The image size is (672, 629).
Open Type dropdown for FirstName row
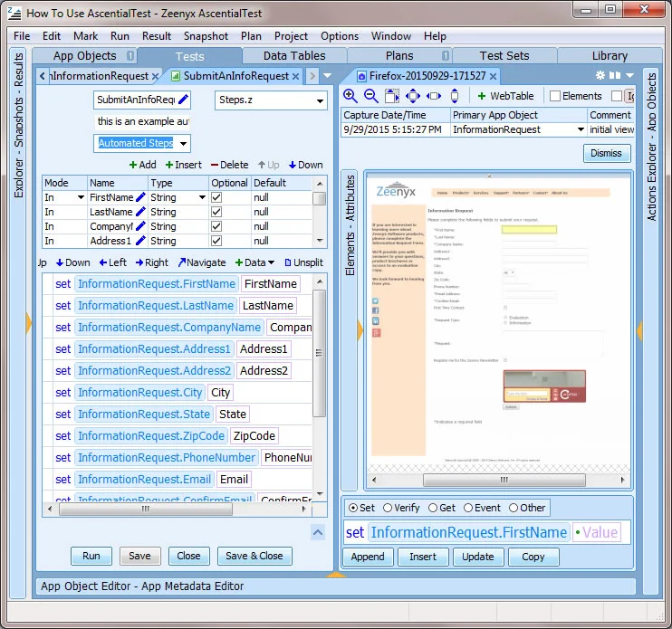click(202, 197)
